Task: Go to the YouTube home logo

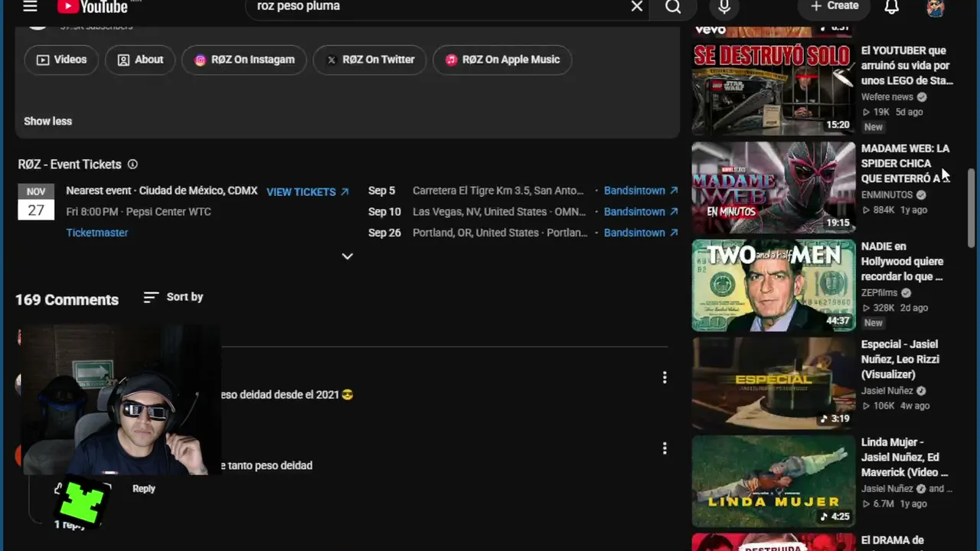Action: [x=93, y=7]
